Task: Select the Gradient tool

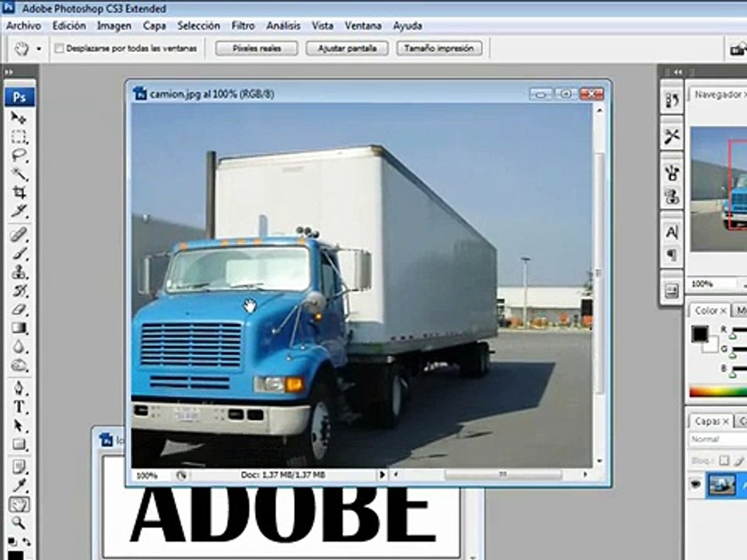Action: pyautogui.click(x=19, y=328)
